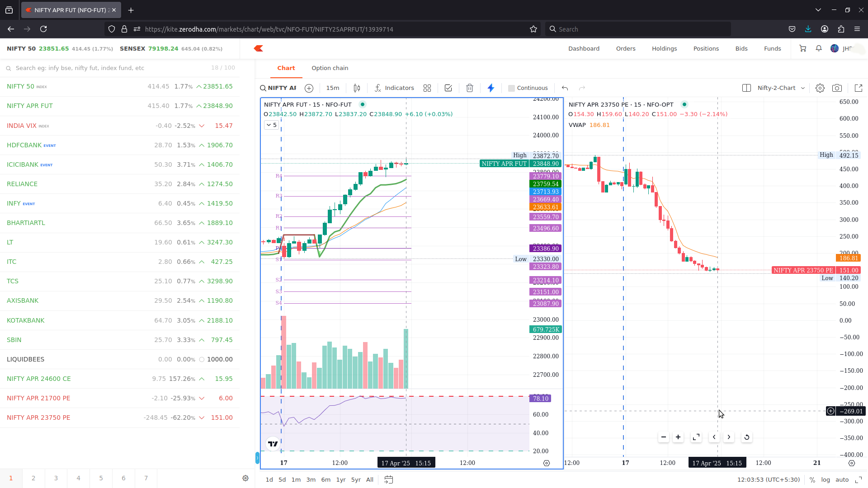The width and height of the screenshot is (868, 488).
Task: Open the Dashboard menu
Action: (584, 49)
